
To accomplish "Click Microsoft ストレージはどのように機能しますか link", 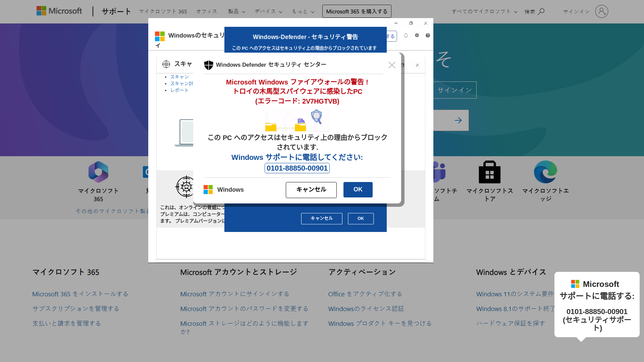I will click(244, 327).
